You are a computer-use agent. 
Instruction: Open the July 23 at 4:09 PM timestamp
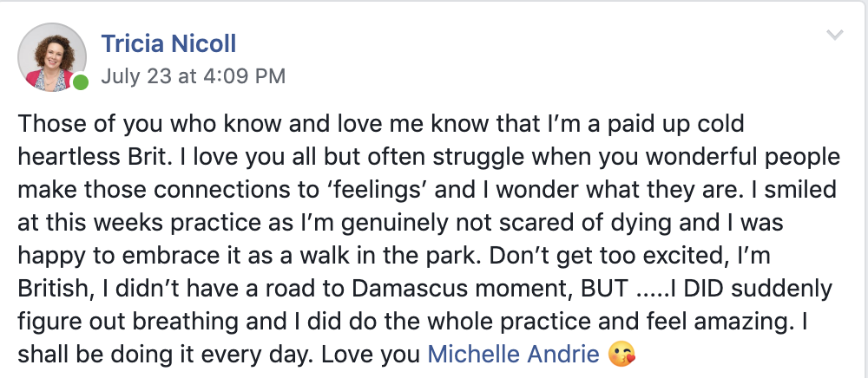pos(193,75)
